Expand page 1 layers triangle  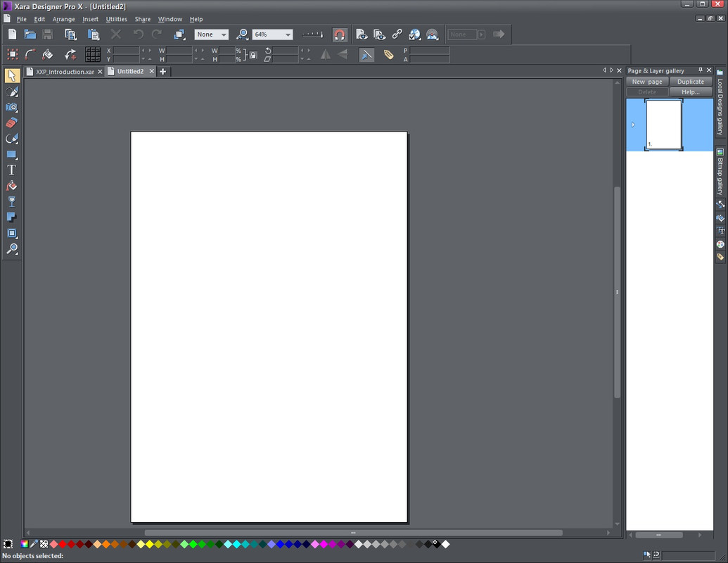633,125
